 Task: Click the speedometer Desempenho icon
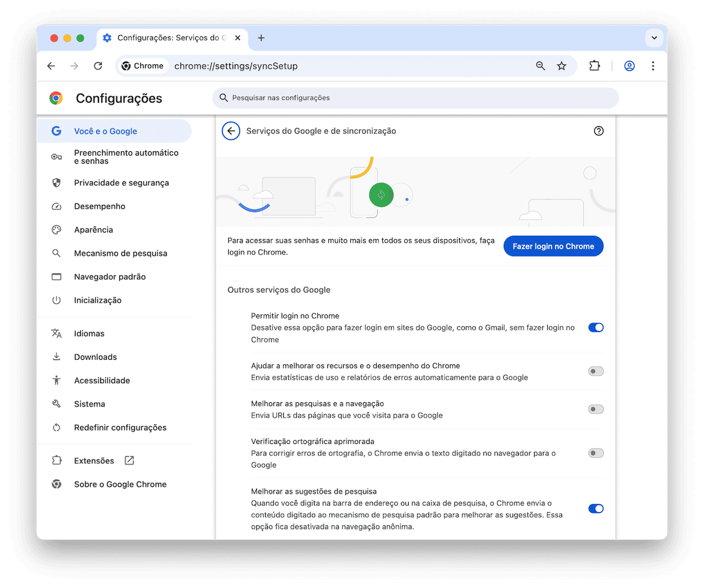pyautogui.click(x=56, y=206)
